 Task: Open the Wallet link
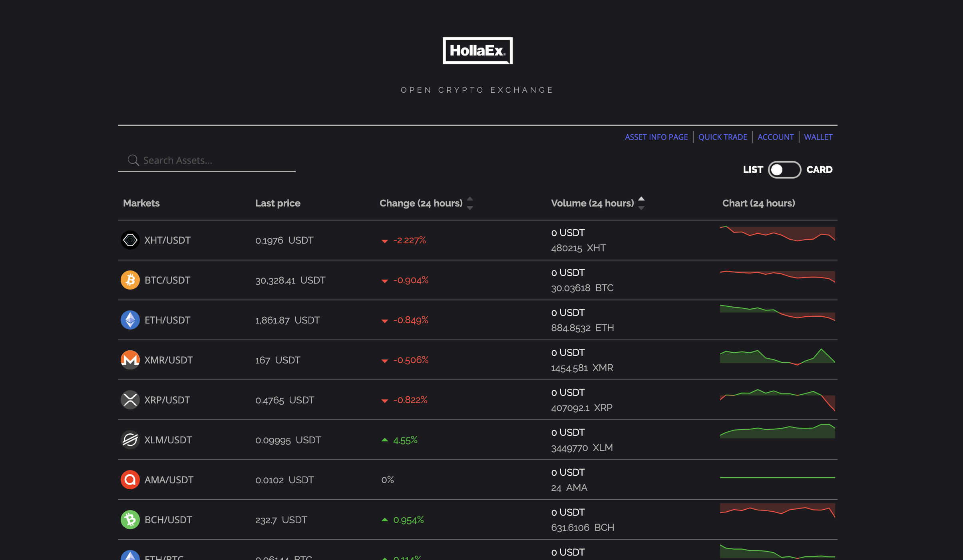click(x=818, y=137)
